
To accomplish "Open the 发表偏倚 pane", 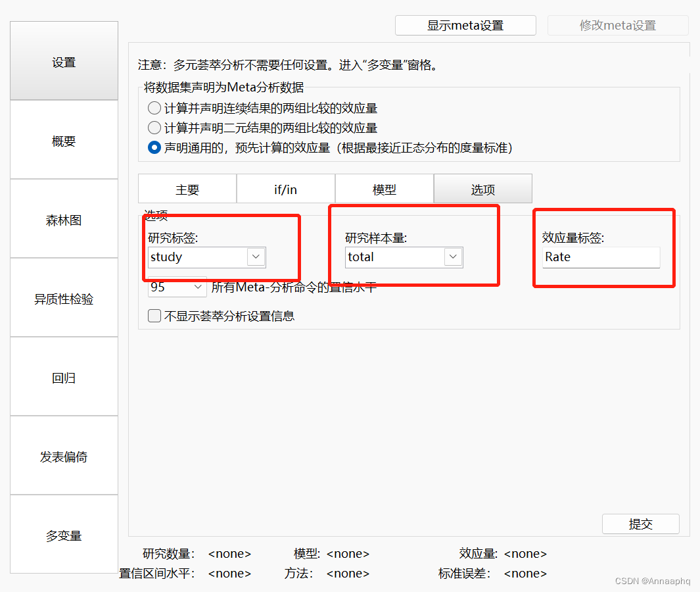I will click(63, 456).
